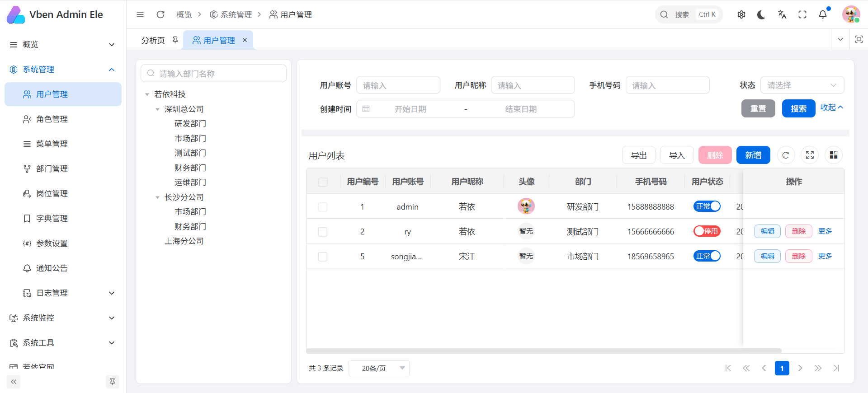868x393 pixels.
Task: Focus the 用户账号 input field
Action: [x=398, y=85]
